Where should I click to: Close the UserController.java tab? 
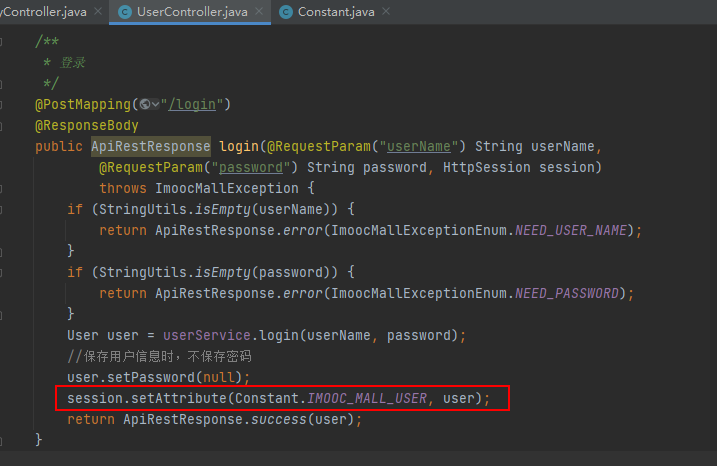259,11
